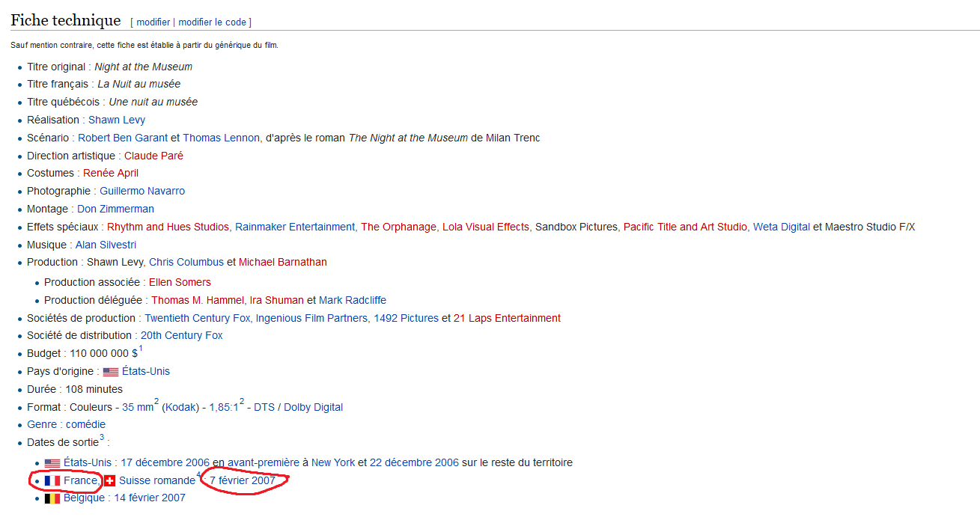
Task: Open the Dolby Digital link
Action: (x=313, y=407)
